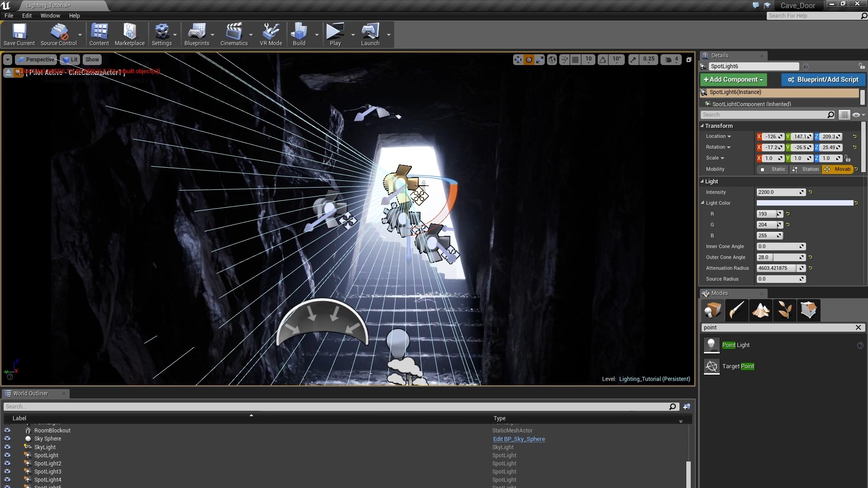This screenshot has height=488, width=868.
Task: Select the Paint mode icon
Action: pyautogui.click(x=736, y=310)
